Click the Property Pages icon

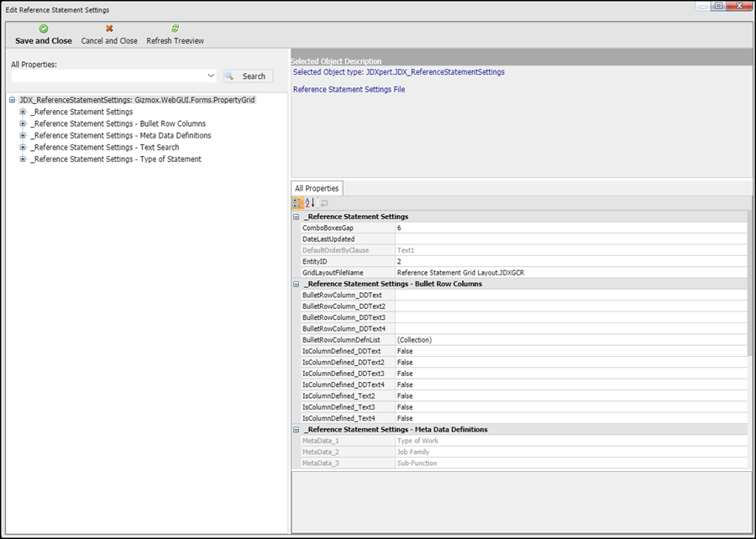[x=324, y=203]
